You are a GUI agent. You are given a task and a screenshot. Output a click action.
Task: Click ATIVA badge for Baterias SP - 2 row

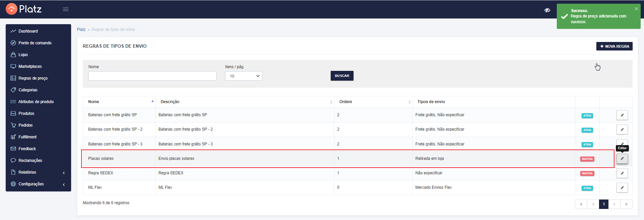[x=587, y=130]
